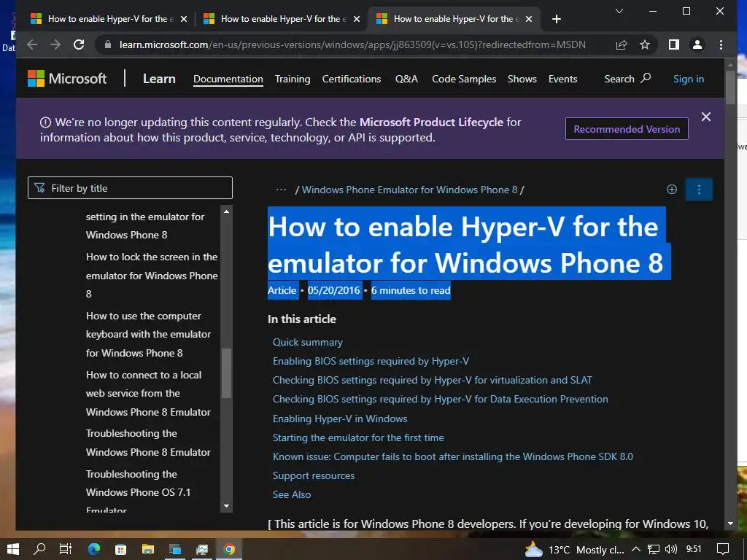Open 'How to connect to a local web service'
The width and height of the screenshot is (747, 560).
148,393
